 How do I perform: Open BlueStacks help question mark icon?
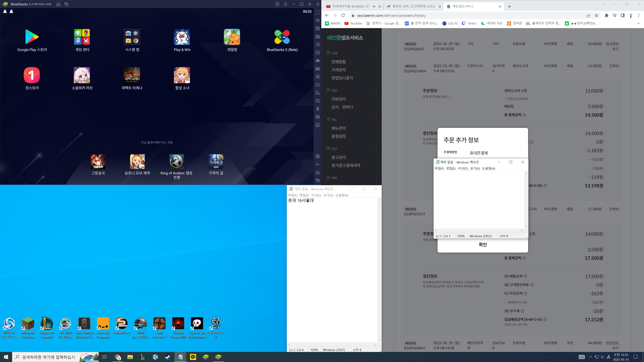tap(277, 4)
